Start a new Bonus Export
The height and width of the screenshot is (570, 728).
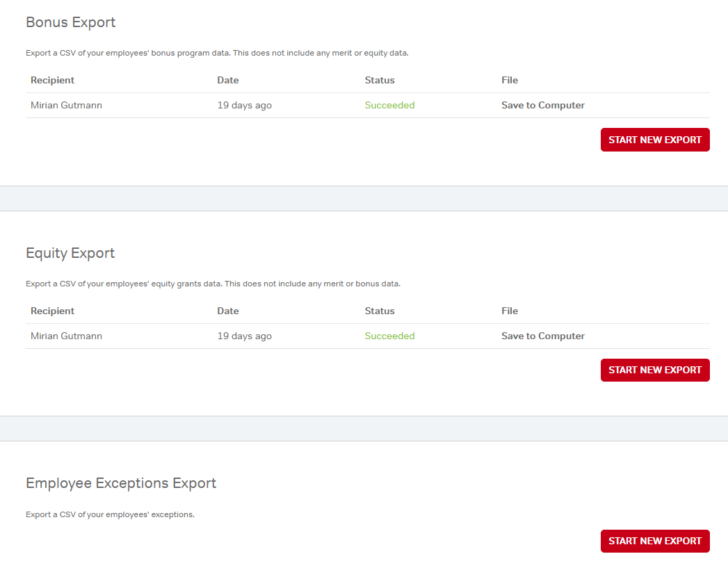click(654, 140)
